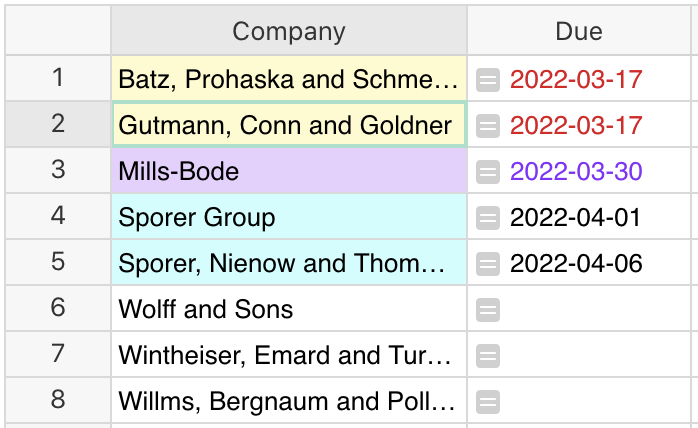Select the Due column header
The image size is (698, 428).
(x=579, y=32)
